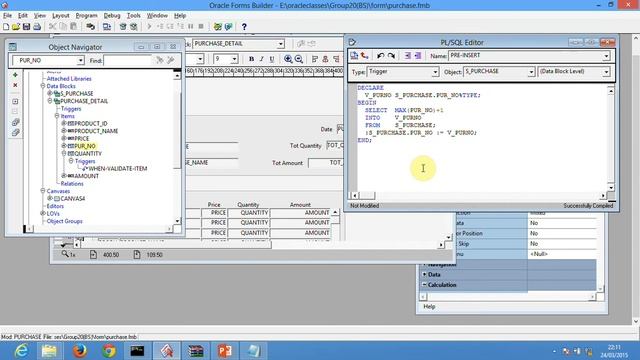640x360 pixels.
Task: Click the red Delete X icon in Object Navigator
Action: [15, 85]
